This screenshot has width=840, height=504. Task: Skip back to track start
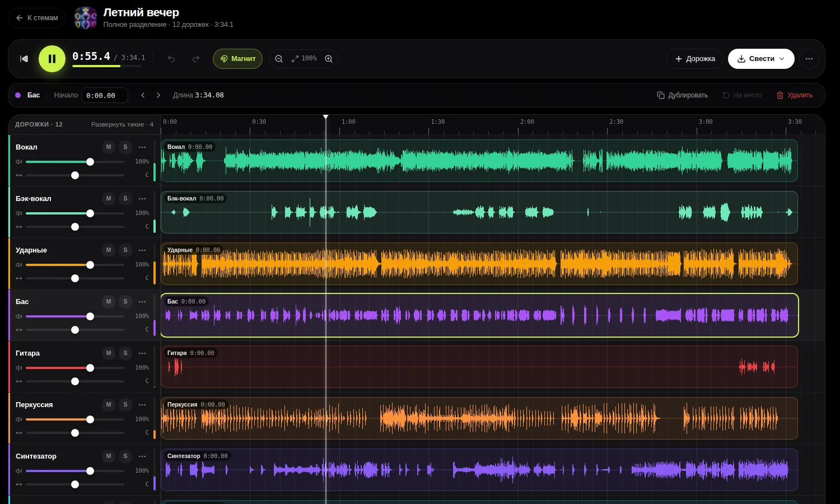point(24,59)
